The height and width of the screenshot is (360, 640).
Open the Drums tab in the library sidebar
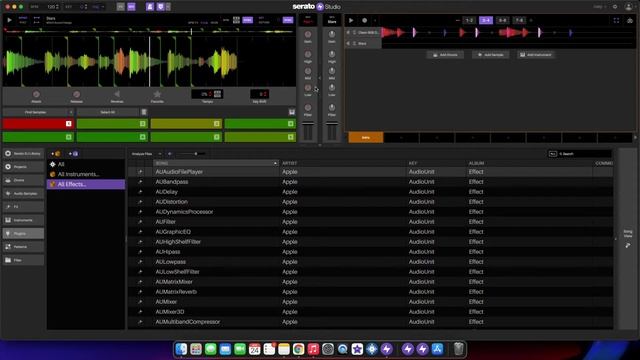tap(23, 180)
